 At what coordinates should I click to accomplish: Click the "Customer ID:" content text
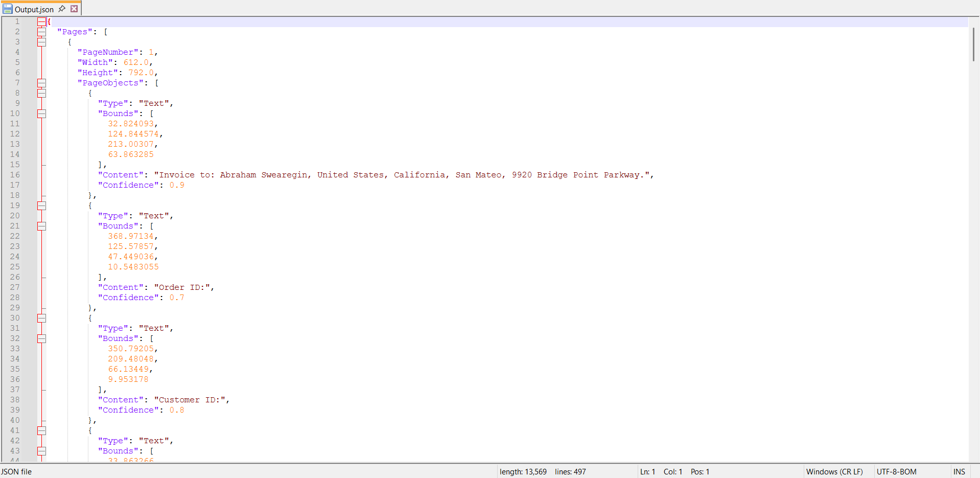(x=190, y=400)
